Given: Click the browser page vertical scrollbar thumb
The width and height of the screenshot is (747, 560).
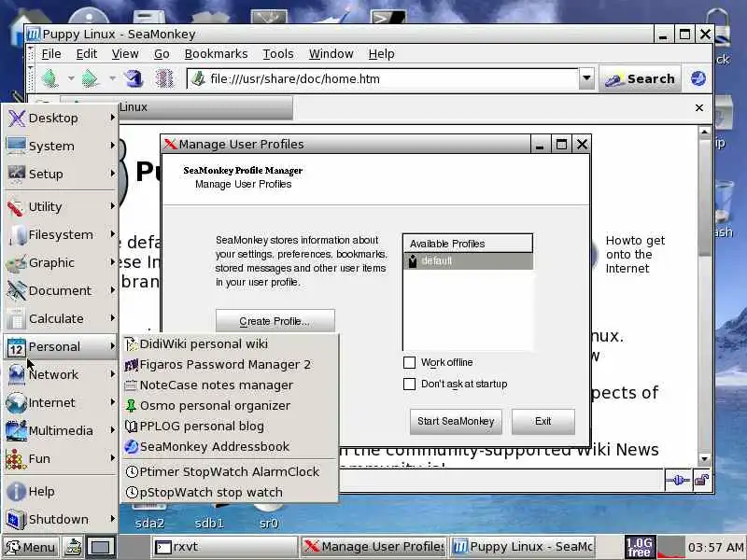Looking at the screenshot, I should 705,199.
